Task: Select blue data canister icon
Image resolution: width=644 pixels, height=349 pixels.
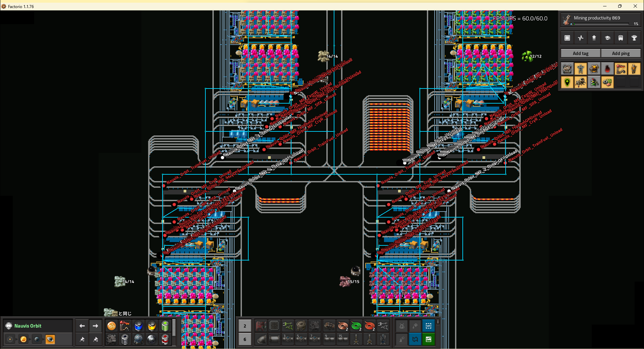Action: coord(138,326)
